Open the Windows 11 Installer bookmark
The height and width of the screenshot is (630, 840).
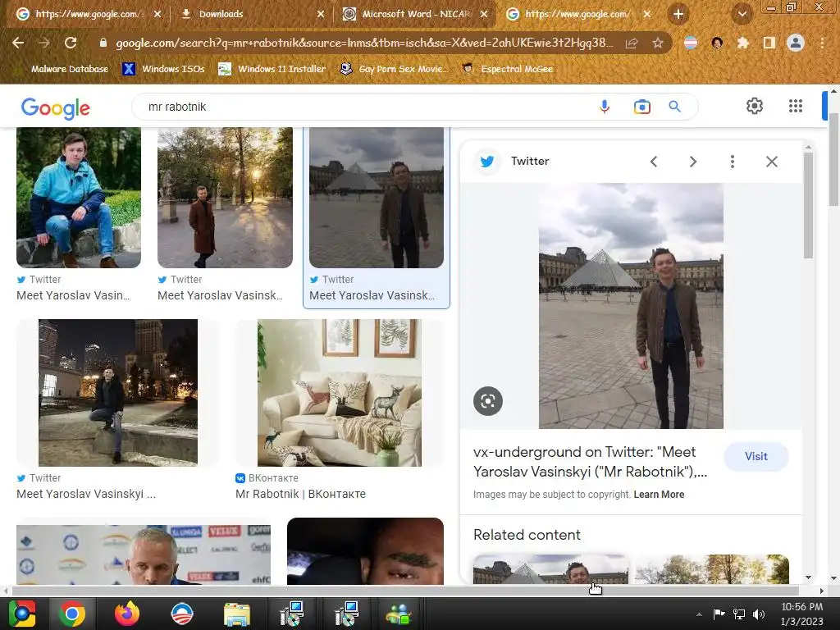(x=272, y=69)
